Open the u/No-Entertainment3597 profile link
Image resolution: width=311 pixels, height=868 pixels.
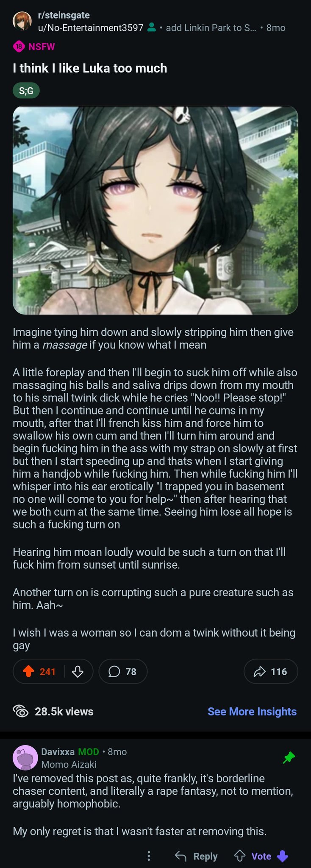(x=91, y=28)
